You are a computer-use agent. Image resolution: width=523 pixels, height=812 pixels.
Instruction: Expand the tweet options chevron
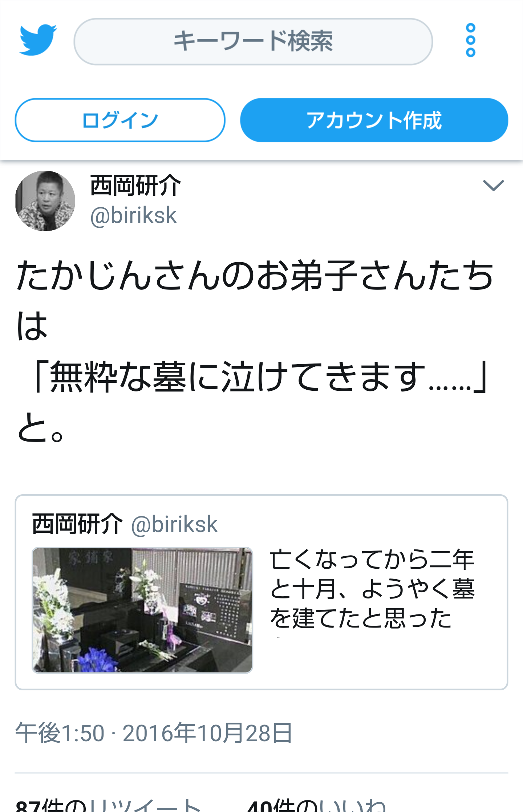(493, 186)
